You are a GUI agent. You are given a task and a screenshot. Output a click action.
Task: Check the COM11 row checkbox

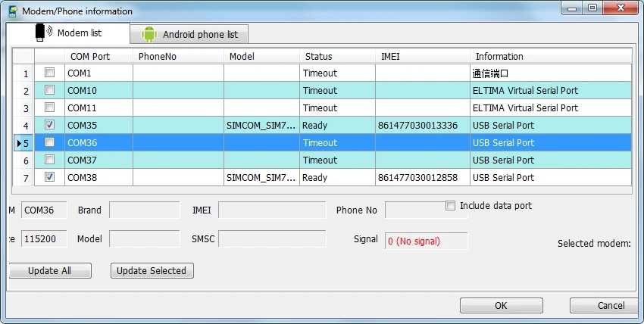pos(49,107)
